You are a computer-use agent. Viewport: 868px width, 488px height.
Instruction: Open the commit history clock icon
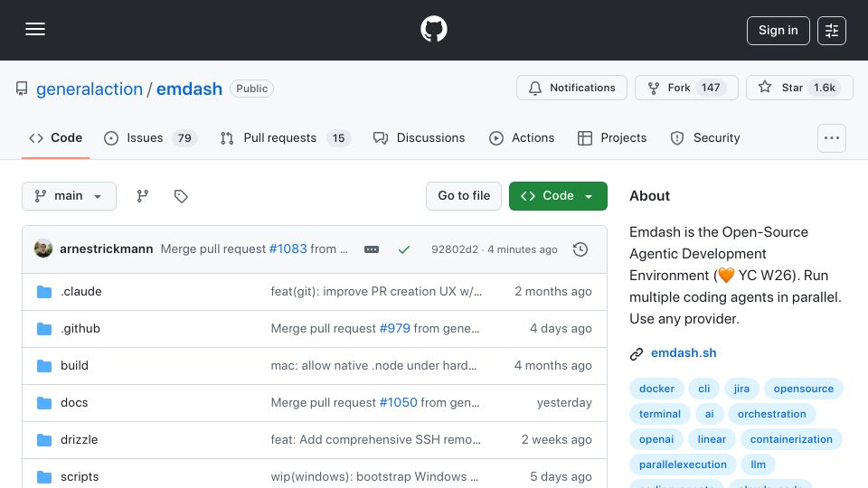580,249
